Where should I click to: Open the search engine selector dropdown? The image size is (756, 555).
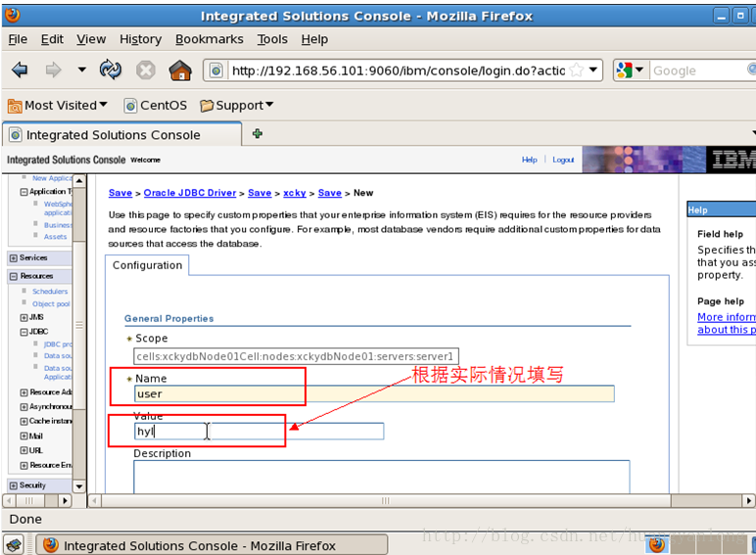coord(630,70)
